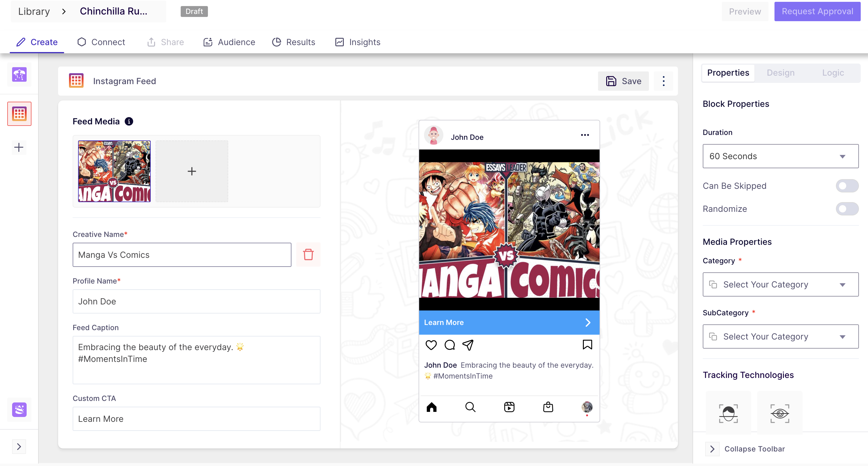Click the post options ellipsis next to John Doe

point(585,135)
